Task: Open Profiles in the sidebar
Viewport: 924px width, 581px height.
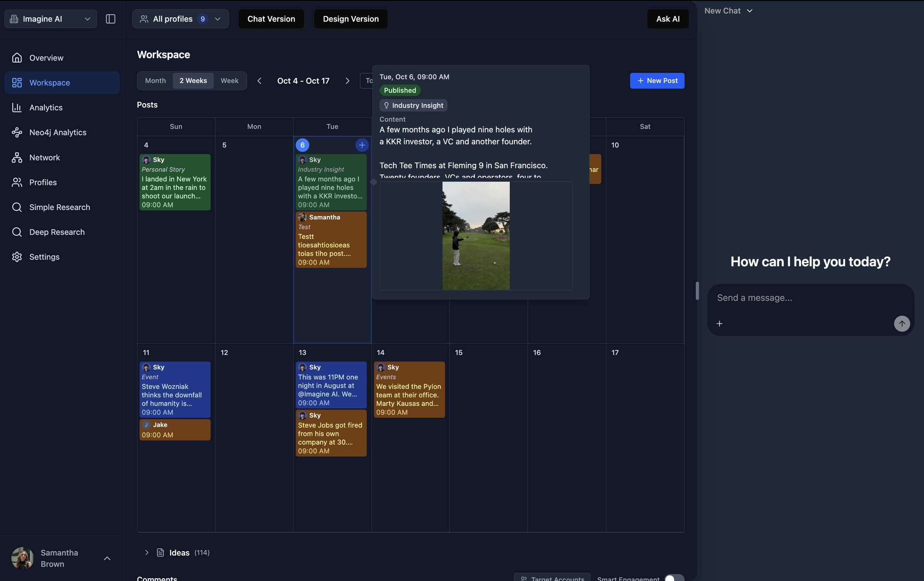Action: tap(62, 182)
